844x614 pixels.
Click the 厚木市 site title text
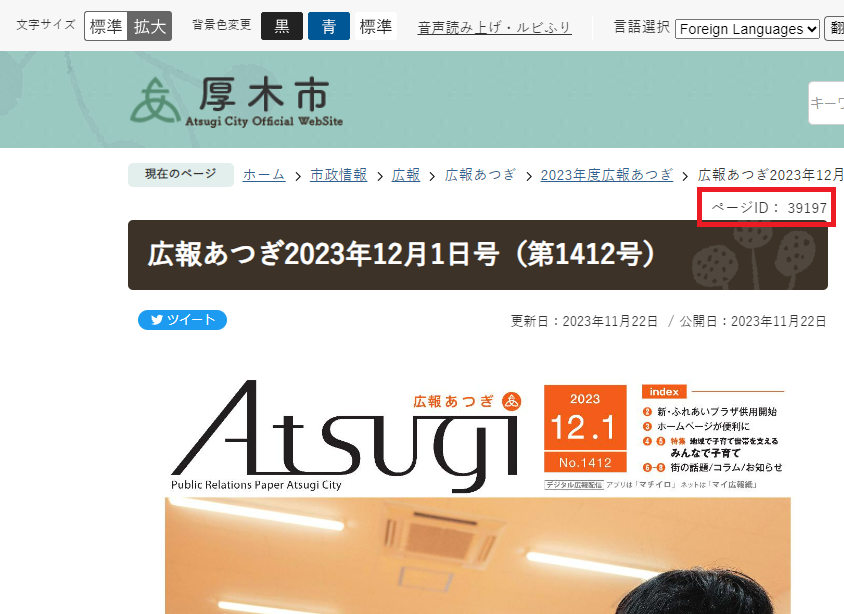(263, 96)
